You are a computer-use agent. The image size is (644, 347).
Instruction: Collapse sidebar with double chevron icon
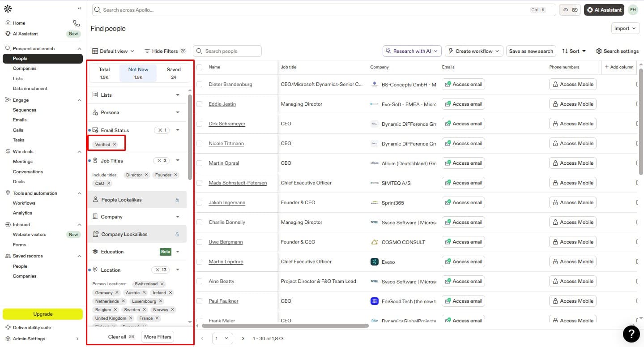(80, 9)
